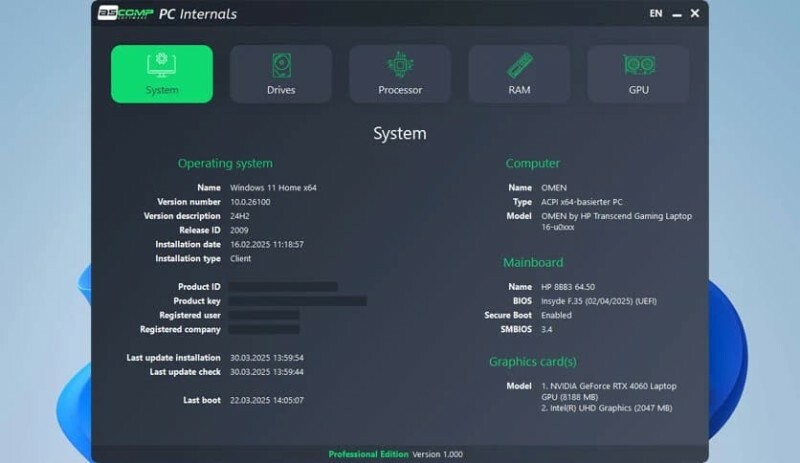Select the Processor chip icon
This screenshot has height=463, width=800.
click(400, 65)
